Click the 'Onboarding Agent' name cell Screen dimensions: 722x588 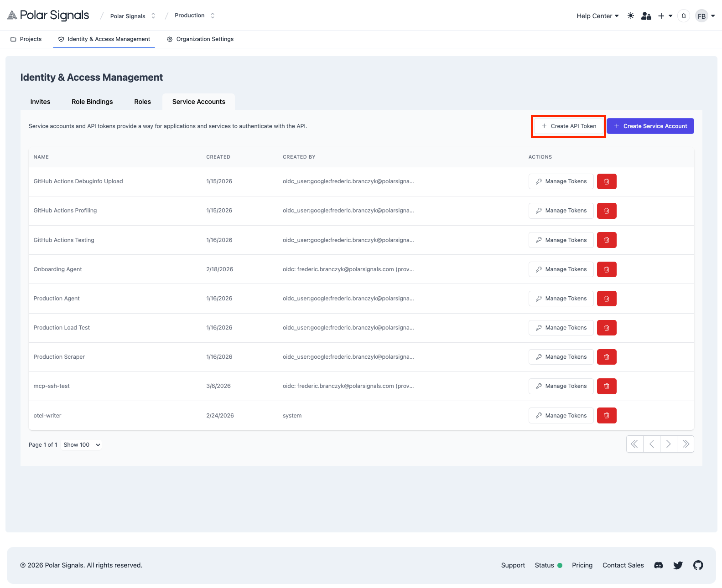click(58, 269)
